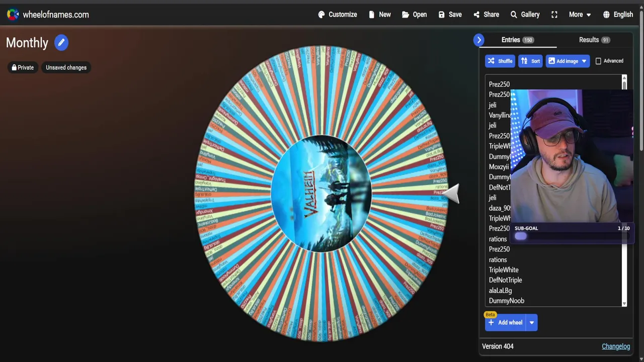Screen dimensions: 644x362
Task: Click the Version 404 label
Action: click(x=498, y=346)
